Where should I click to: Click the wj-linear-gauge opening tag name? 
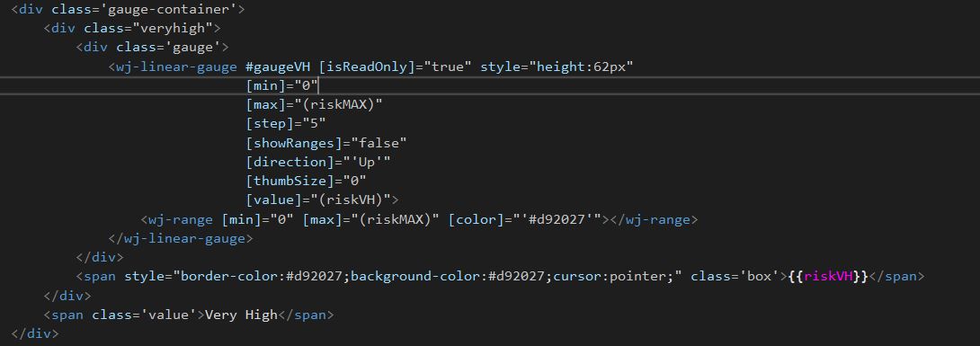point(176,67)
